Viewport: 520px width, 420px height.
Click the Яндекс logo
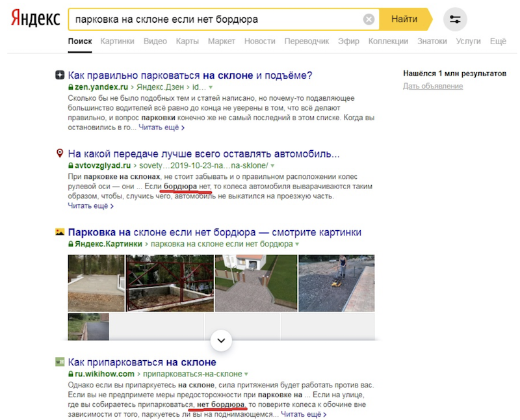tap(36, 19)
